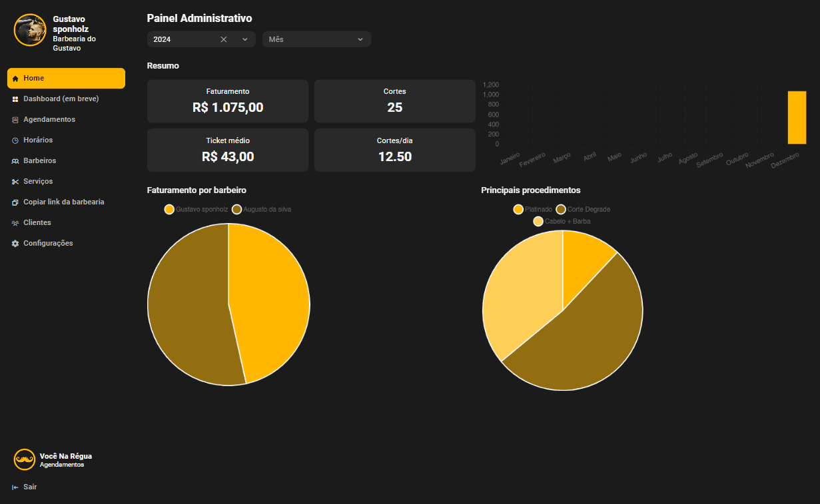Click the Faturamento R$ 1.075,00 card
The width and height of the screenshot is (820, 504).
[x=228, y=101]
